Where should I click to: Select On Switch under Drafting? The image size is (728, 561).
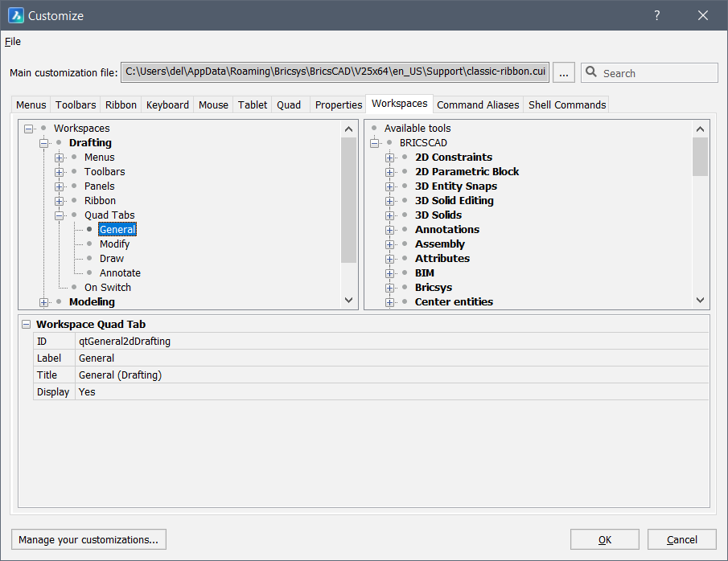click(107, 288)
